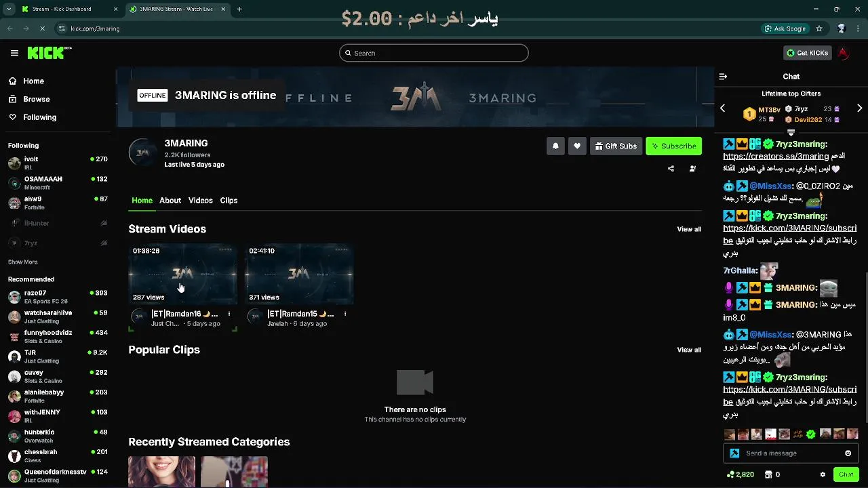Open Browse in sidebar
The width and height of the screenshot is (868, 488).
click(x=29, y=99)
